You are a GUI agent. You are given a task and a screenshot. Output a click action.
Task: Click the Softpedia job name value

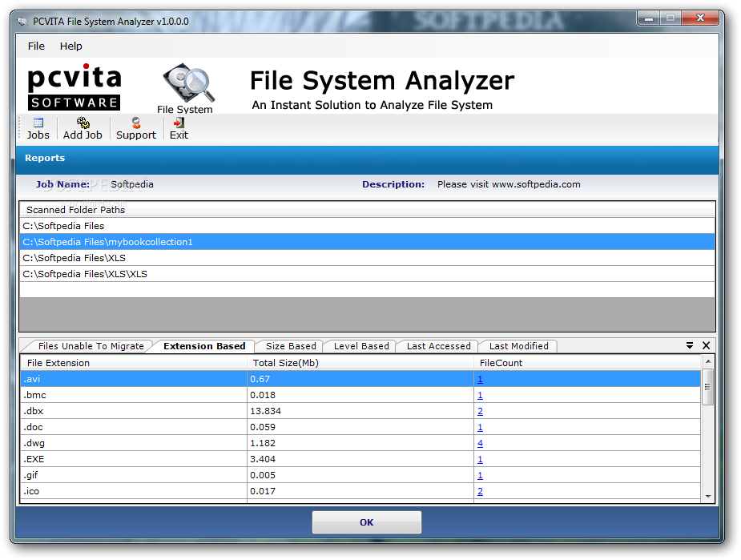coord(132,184)
